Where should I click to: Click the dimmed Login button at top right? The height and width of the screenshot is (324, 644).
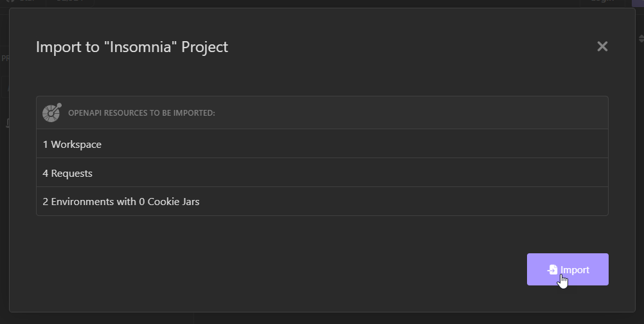coord(602,2)
